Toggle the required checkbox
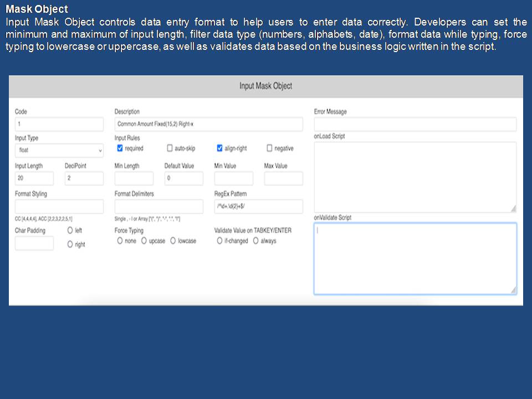Image resolution: width=532 pixels, height=399 pixels. click(120, 149)
